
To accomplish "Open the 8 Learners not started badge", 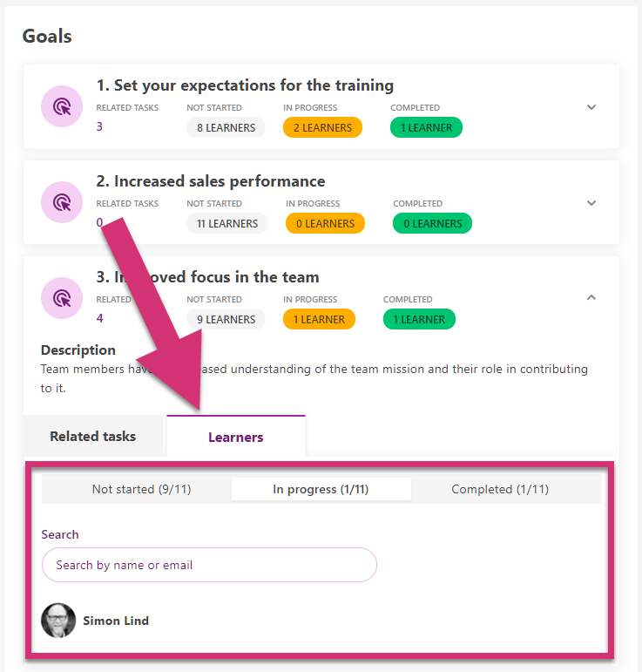I will click(226, 127).
